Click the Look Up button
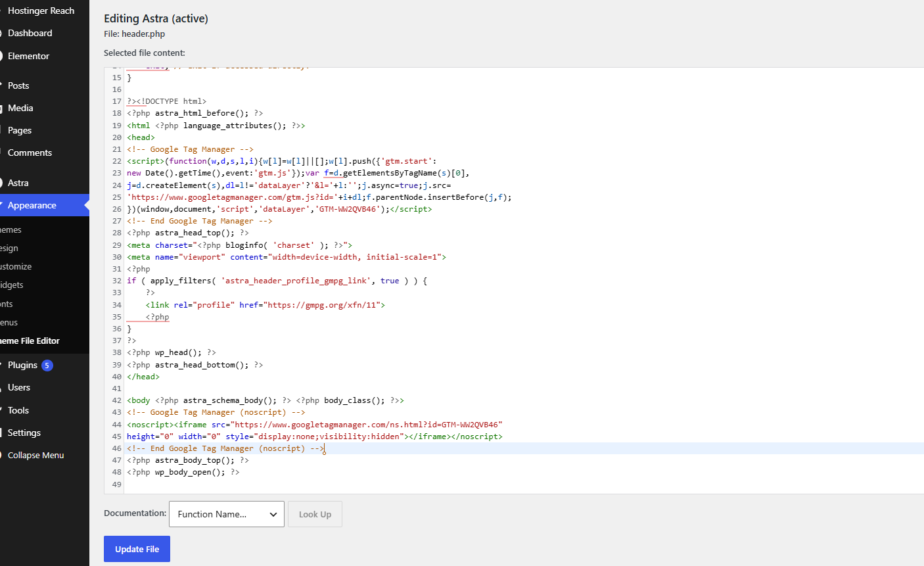The image size is (924, 566). click(315, 514)
